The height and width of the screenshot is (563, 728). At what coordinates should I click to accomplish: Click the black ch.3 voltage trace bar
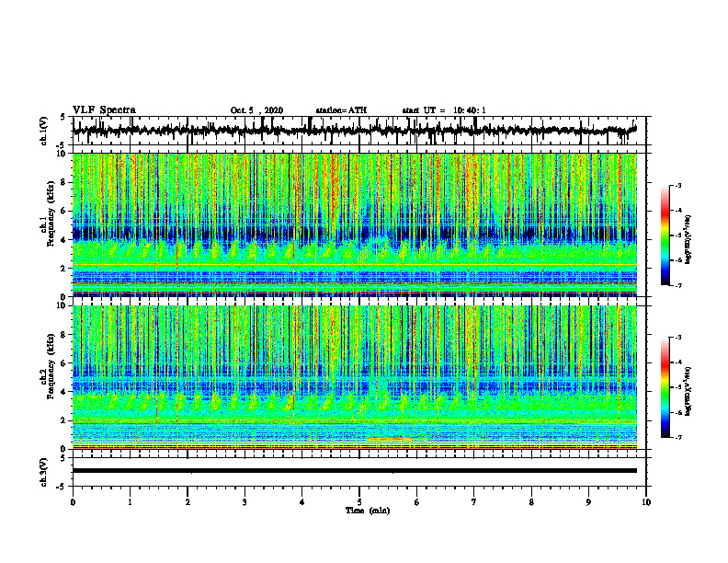pyautogui.click(x=355, y=471)
